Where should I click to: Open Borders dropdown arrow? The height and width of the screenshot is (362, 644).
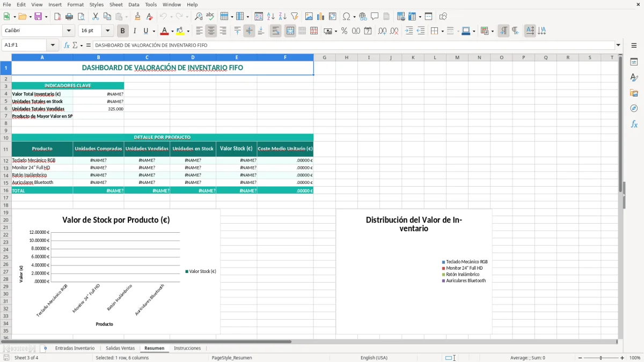click(442, 31)
